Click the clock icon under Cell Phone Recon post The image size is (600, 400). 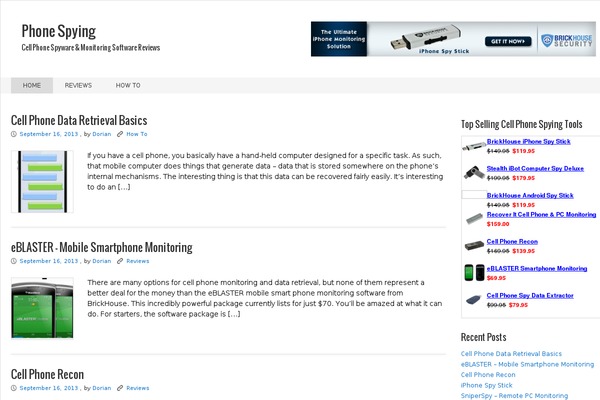click(14, 388)
